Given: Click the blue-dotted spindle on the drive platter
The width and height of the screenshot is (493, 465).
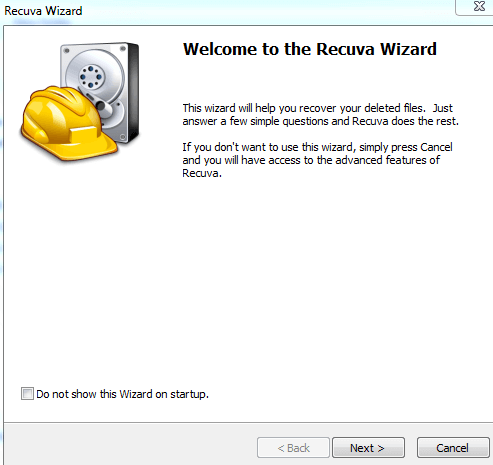Looking at the screenshot, I should [x=91, y=77].
